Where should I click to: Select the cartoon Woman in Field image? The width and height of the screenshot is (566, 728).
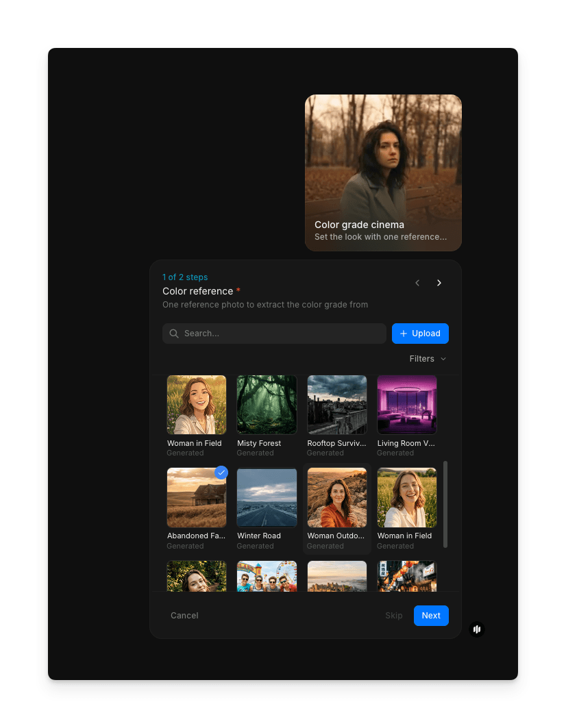(197, 405)
